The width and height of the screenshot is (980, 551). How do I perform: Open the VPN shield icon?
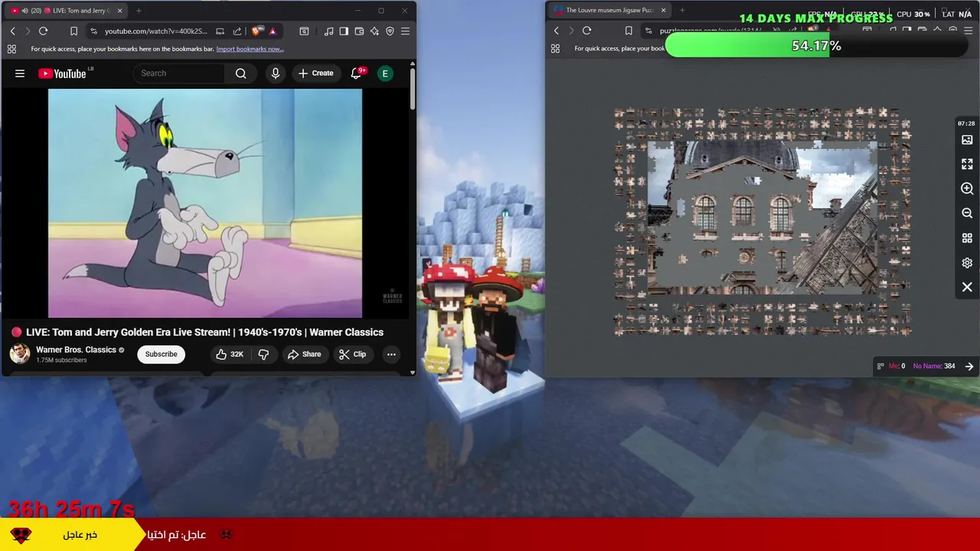point(390,31)
